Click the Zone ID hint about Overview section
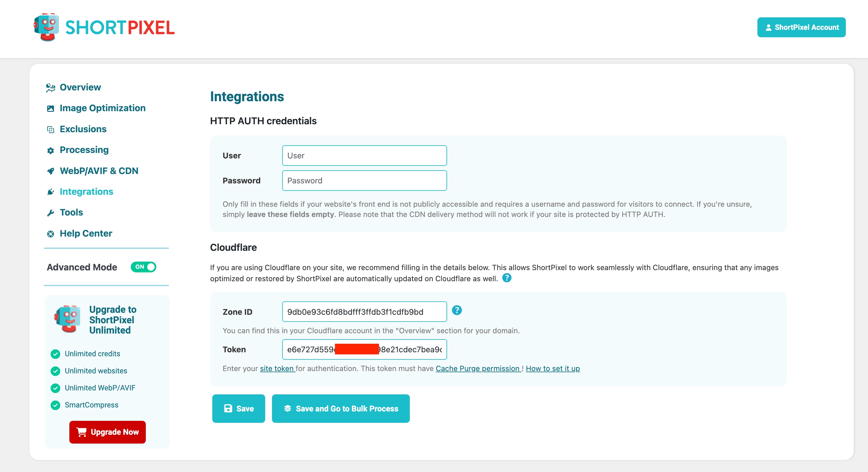The image size is (868, 472). 371,331
